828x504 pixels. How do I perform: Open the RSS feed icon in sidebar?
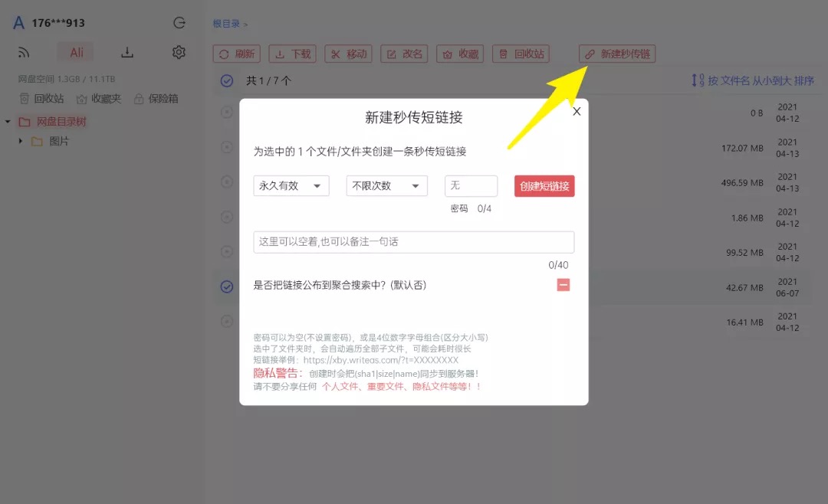coord(24,53)
